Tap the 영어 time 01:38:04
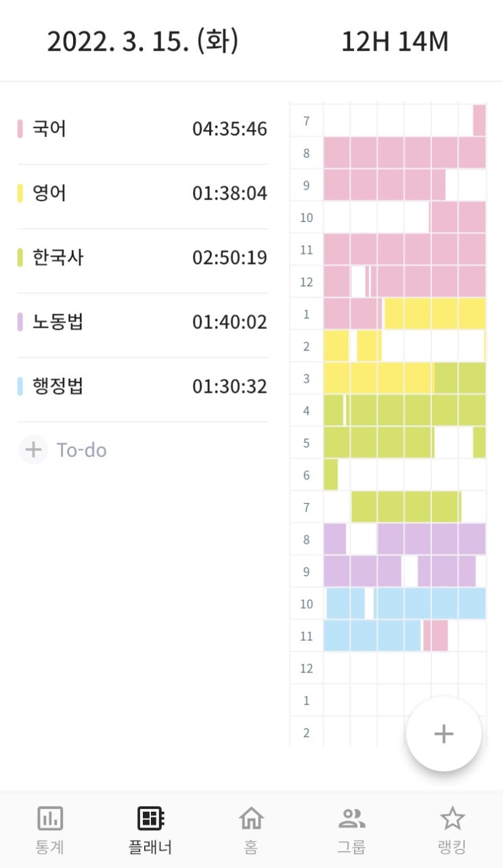This screenshot has height=868, width=503. pos(229,194)
